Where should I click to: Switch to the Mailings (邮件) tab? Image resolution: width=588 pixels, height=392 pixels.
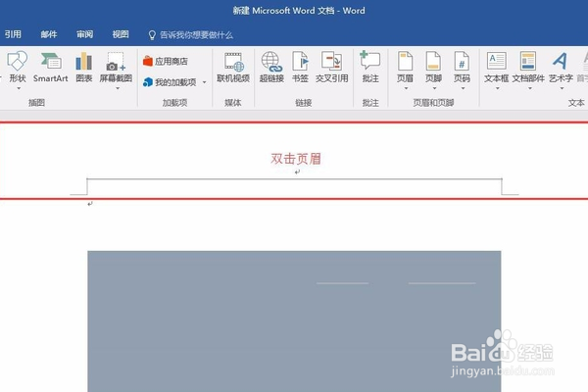pos(49,34)
